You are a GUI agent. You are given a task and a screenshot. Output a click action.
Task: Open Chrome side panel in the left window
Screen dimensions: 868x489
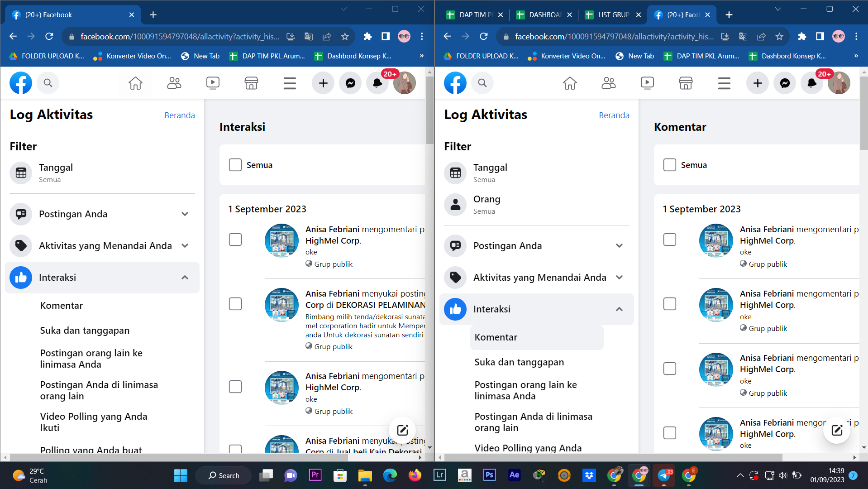[x=386, y=37]
